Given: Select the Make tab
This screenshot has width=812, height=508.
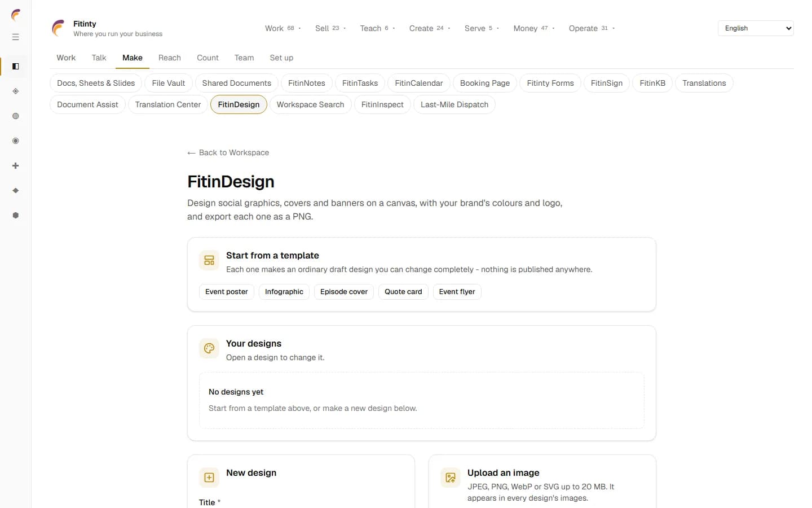Looking at the screenshot, I should (133, 58).
